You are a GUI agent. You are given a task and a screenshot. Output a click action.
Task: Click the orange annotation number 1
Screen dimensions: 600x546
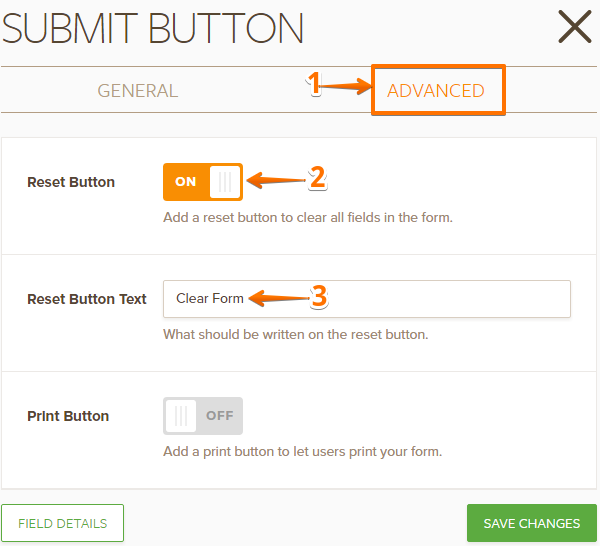point(314,84)
